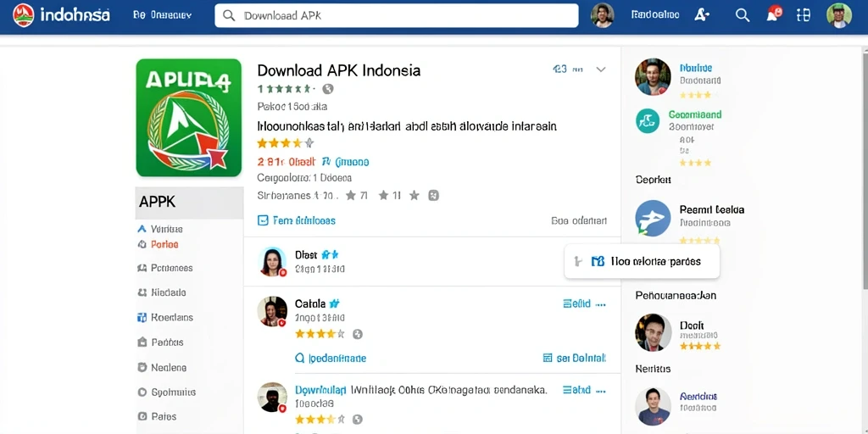Open the Download APK Indonsia title

click(339, 70)
